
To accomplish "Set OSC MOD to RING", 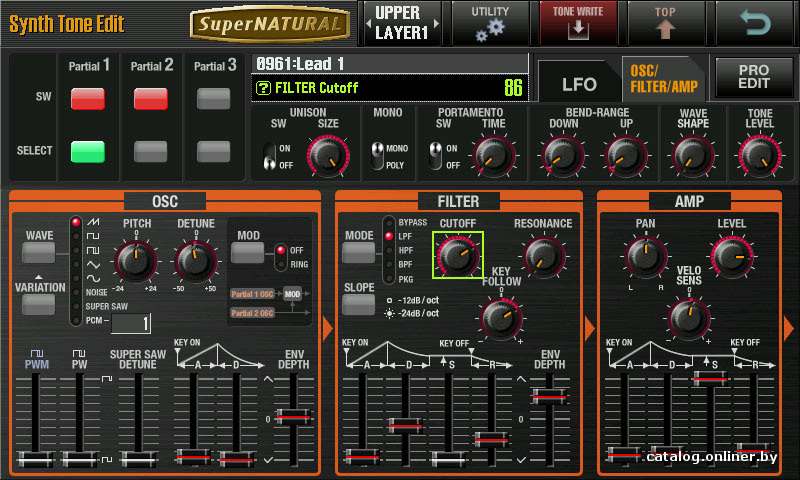I will pos(281,264).
